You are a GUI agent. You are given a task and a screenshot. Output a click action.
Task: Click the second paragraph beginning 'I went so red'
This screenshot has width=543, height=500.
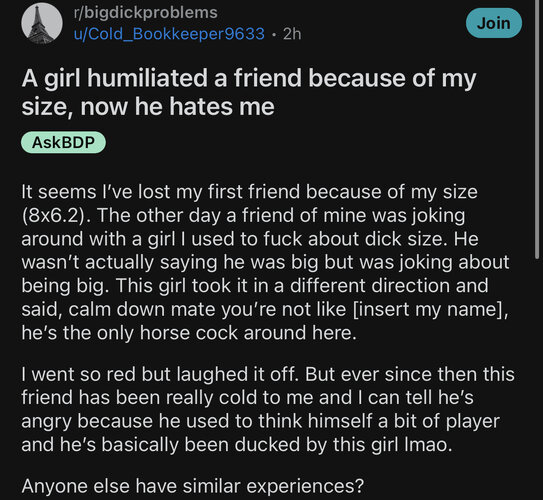pos(268,409)
